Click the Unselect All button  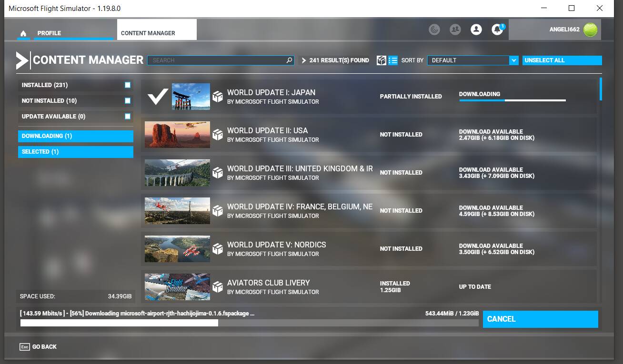[x=562, y=60]
